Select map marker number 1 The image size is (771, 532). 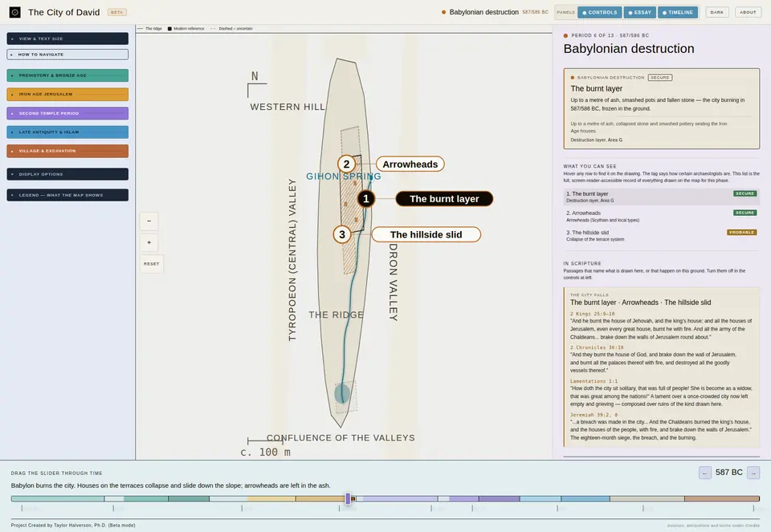[x=366, y=199]
